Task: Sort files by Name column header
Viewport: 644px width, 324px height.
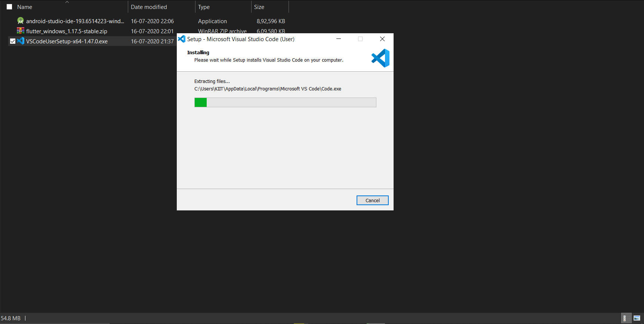Action: point(25,7)
